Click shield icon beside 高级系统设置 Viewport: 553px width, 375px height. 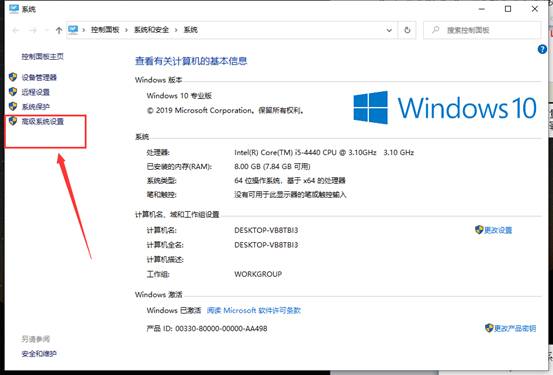pos(13,121)
